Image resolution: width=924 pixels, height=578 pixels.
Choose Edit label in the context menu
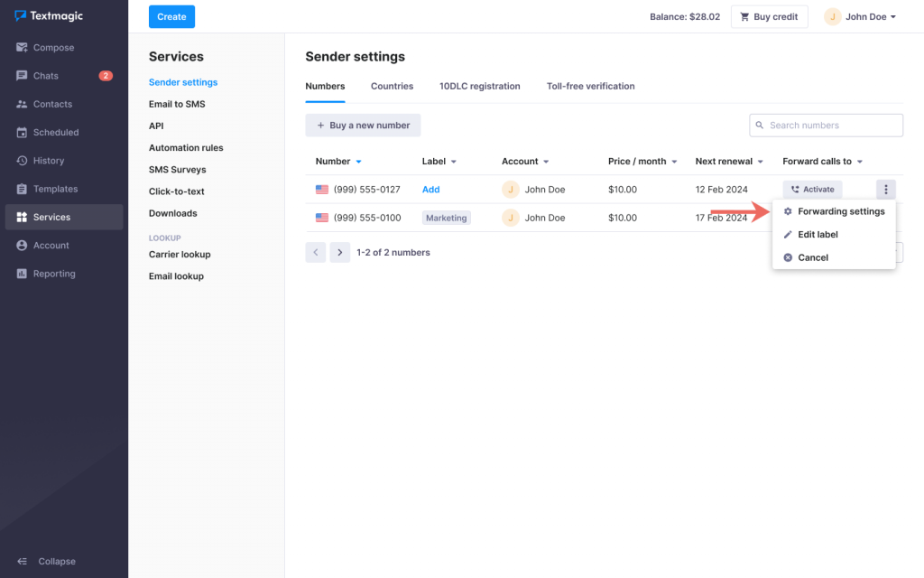tap(818, 235)
